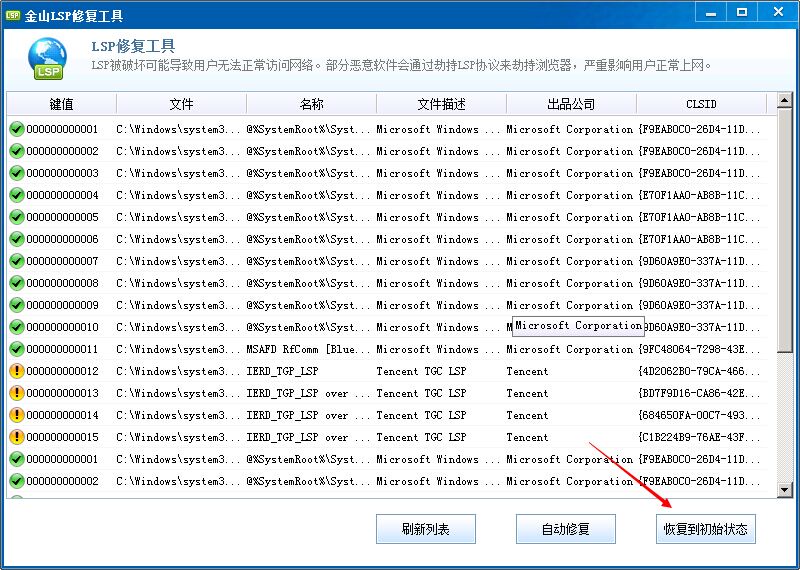800x570 pixels.
Task: Click the scrollbar down arrow of the list
Action: click(x=785, y=490)
